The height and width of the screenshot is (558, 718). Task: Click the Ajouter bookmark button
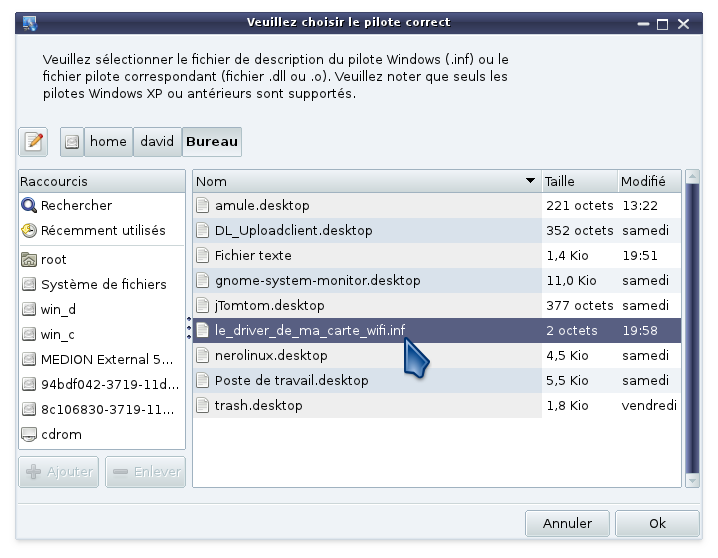point(59,472)
